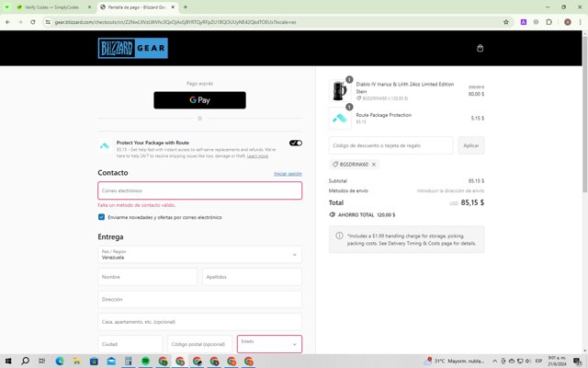The image size is (588, 368).
Task: Click the Correo electrónico field
Action: pyautogui.click(x=200, y=190)
